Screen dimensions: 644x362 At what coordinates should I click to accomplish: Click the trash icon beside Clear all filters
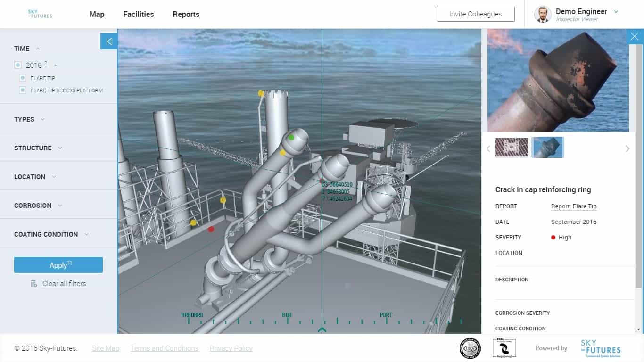coord(34,283)
